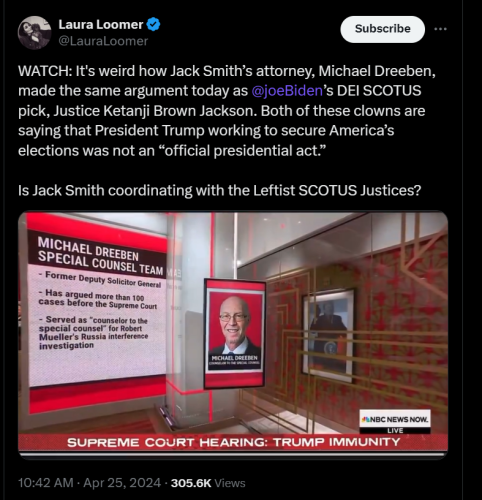The width and height of the screenshot is (482, 500).
Task: Click the question about Jack Smith coordinating
Action: [220, 190]
